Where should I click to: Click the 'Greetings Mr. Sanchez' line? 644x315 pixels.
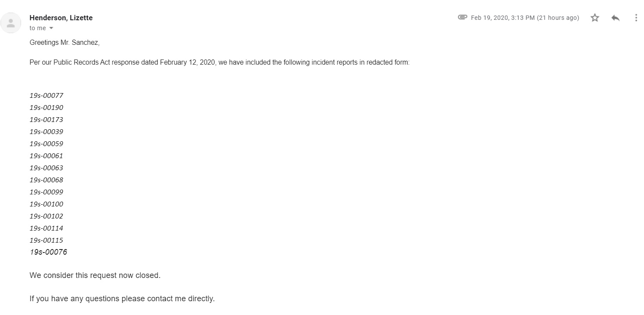coord(65,43)
